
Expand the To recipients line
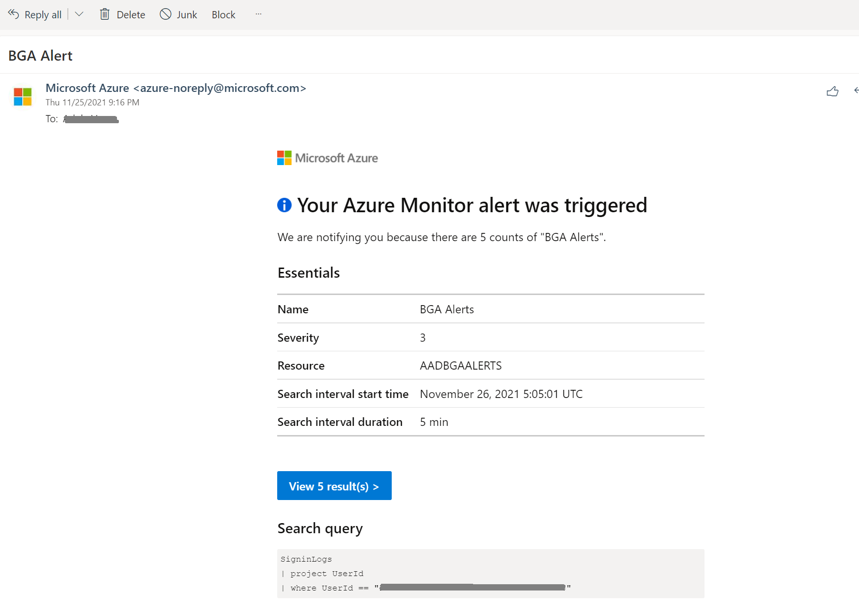pos(51,118)
